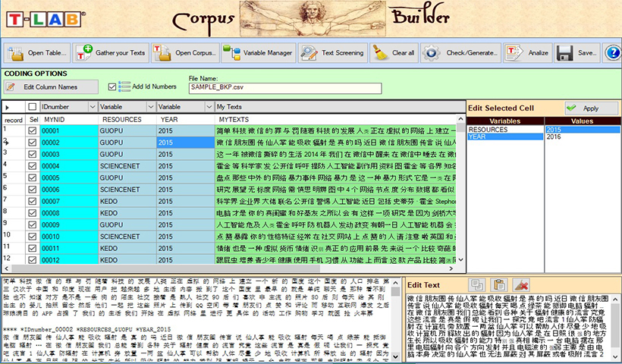622x364 pixels.
Task: Select RESOURCES in the Variables list
Action: (505, 130)
